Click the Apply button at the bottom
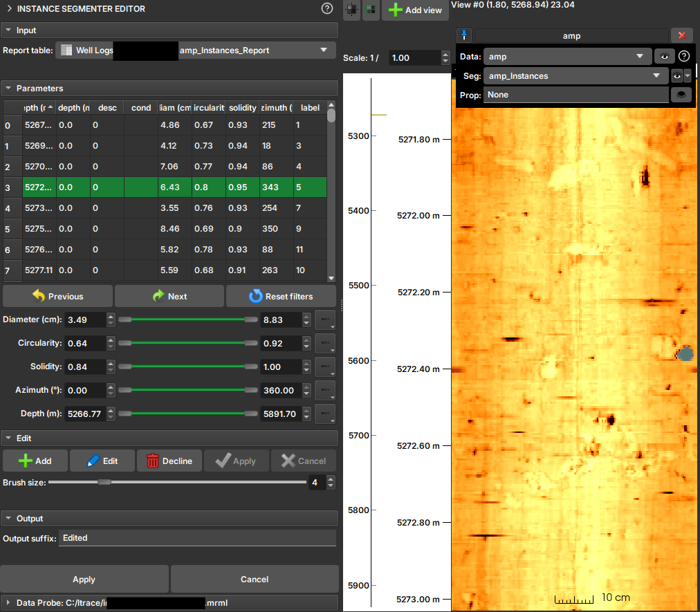Viewport: 700px width, 612px height. [84, 579]
